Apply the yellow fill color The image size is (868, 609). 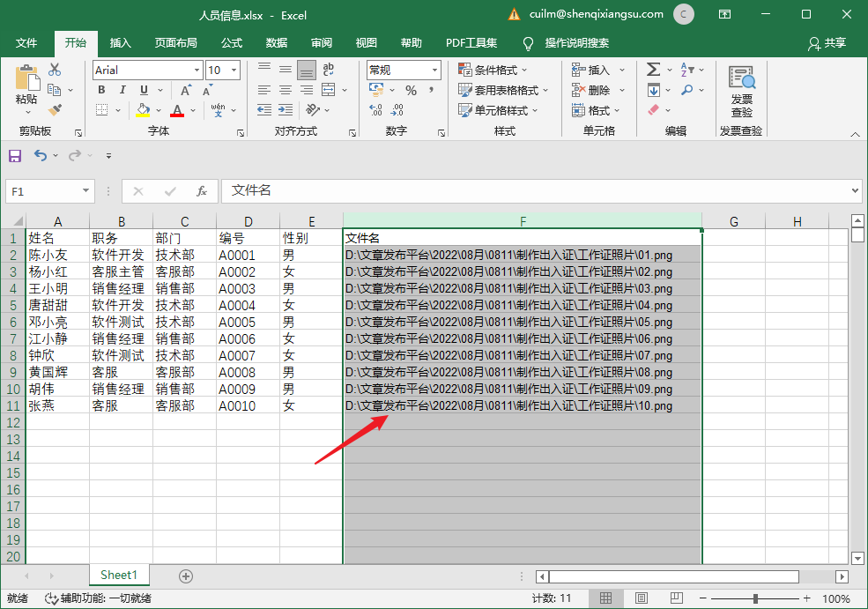tap(143, 109)
